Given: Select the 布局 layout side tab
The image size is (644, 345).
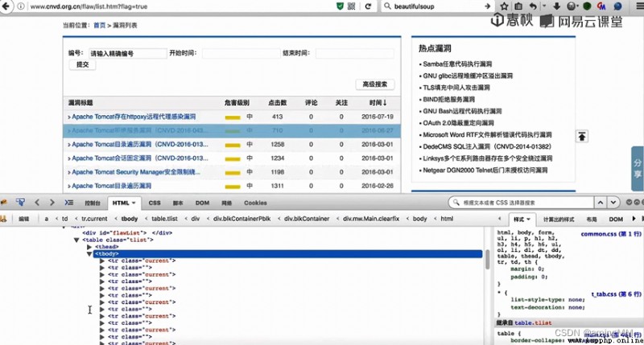Looking at the screenshot, I should click(592, 220).
